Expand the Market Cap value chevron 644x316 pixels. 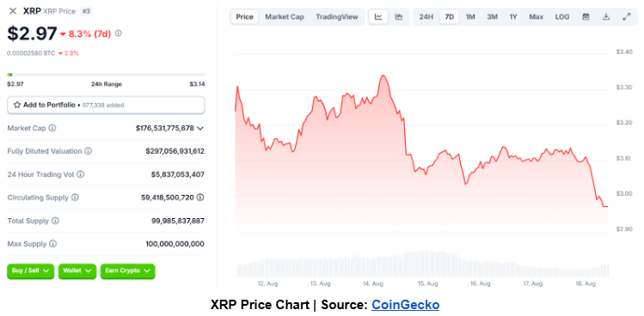[200, 129]
